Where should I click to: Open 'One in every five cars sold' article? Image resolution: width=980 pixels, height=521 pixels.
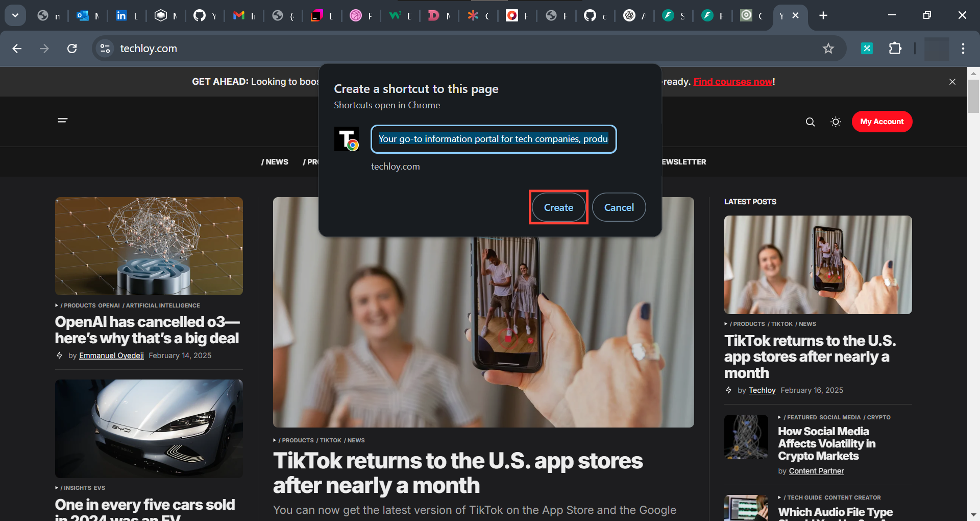pos(145,509)
